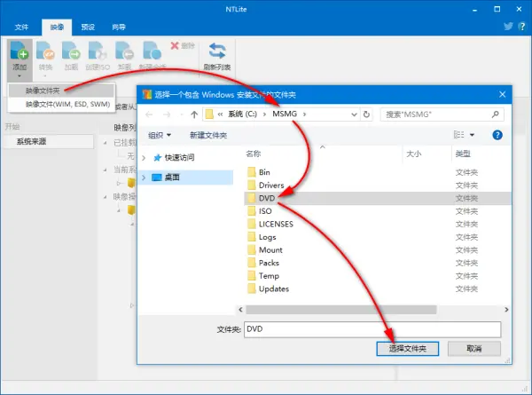Select 桌面 in the navigation pane

point(185,178)
